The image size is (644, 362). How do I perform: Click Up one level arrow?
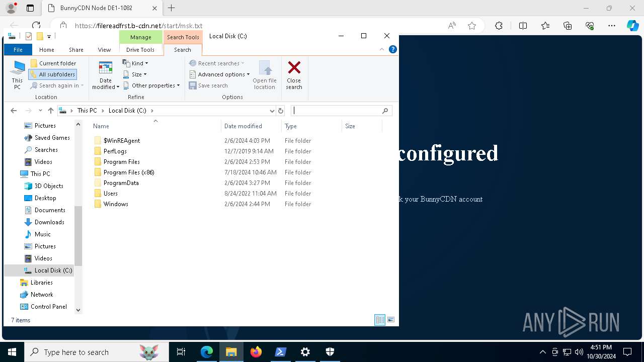click(x=51, y=111)
